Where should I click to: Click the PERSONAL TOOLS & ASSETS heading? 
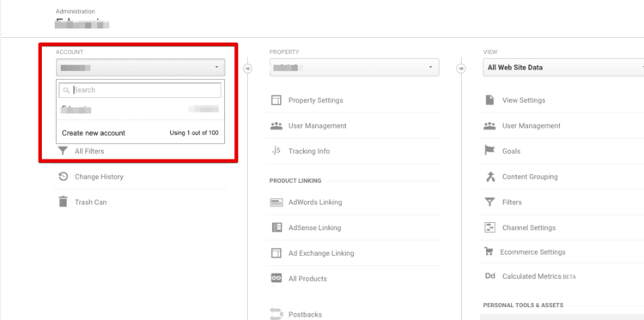click(523, 305)
